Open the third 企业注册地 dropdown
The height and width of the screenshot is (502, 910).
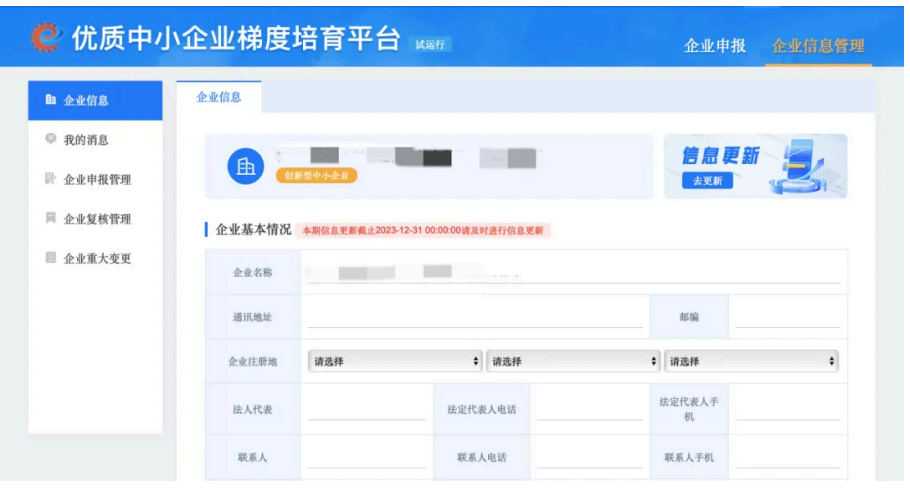(x=751, y=361)
